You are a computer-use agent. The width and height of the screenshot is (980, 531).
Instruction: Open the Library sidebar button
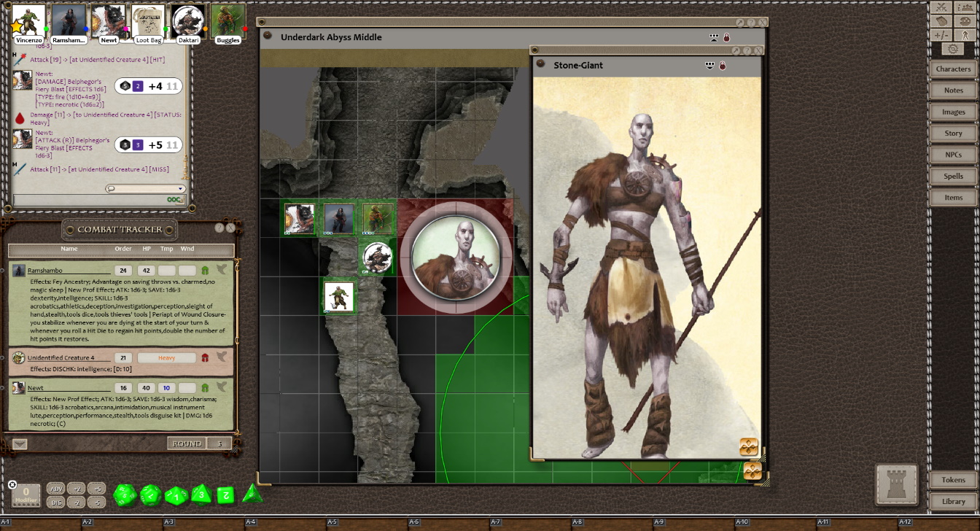953,501
